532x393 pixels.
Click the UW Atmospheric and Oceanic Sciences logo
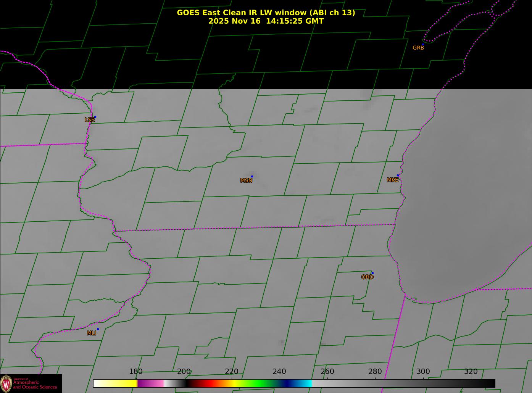pos(31,383)
